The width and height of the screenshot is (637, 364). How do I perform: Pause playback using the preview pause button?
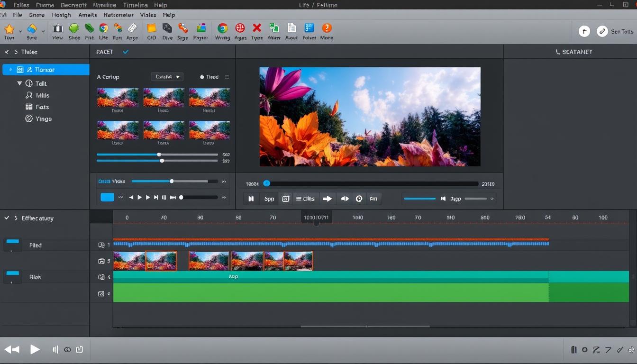[251, 199]
